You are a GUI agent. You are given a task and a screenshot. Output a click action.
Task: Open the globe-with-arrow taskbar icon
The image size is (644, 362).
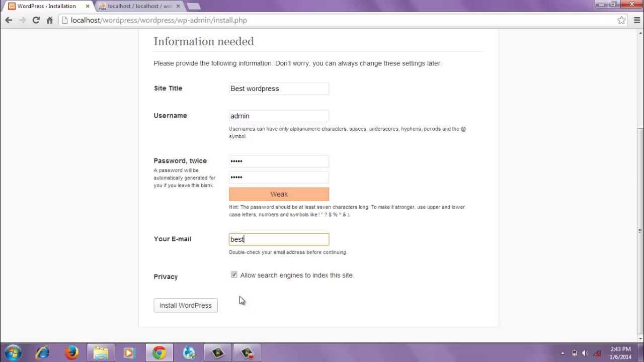click(189, 353)
